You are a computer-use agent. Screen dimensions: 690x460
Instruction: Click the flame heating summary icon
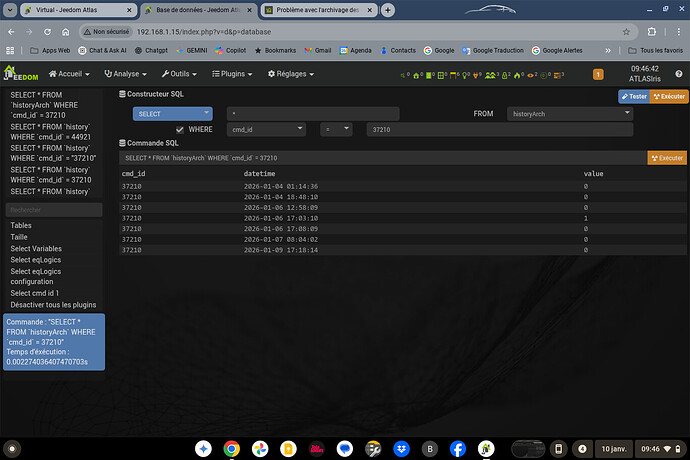pos(517,76)
